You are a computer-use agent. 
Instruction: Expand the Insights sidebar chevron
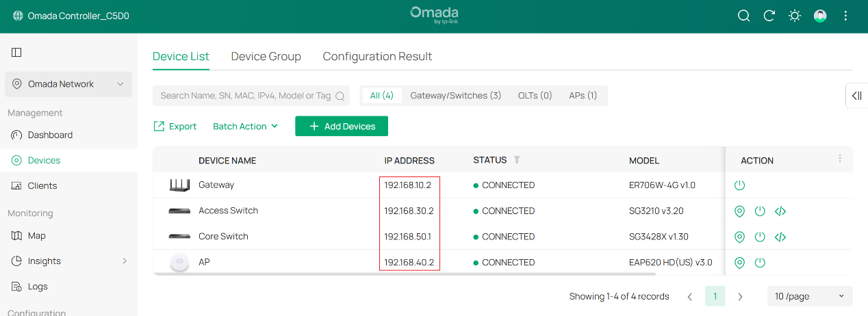125,261
